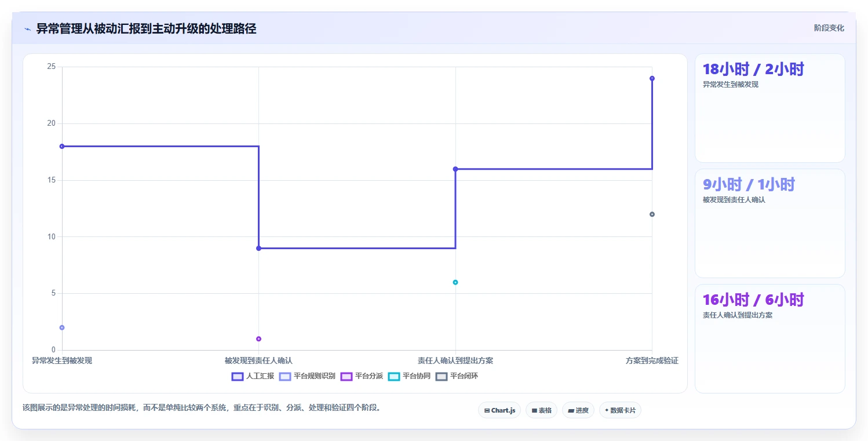Select the 数据卡片 tag
The height and width of the screenshot is (441, 868).
pos(620,410)
